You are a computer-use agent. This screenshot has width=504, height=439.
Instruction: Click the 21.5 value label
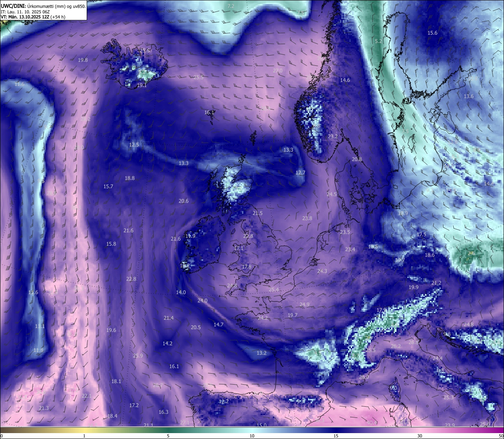pyautogui.click(x=258, y=213)
